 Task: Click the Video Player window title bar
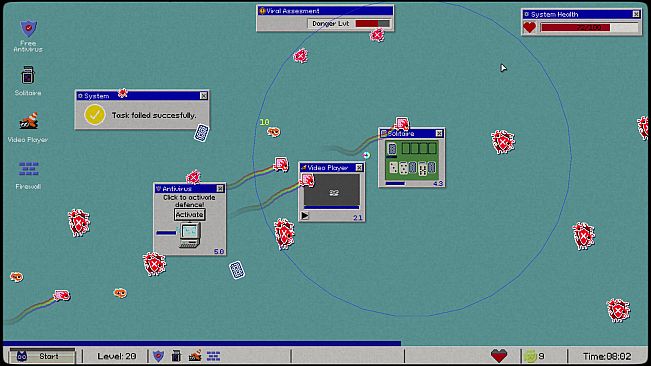click(x=332, y=168)
